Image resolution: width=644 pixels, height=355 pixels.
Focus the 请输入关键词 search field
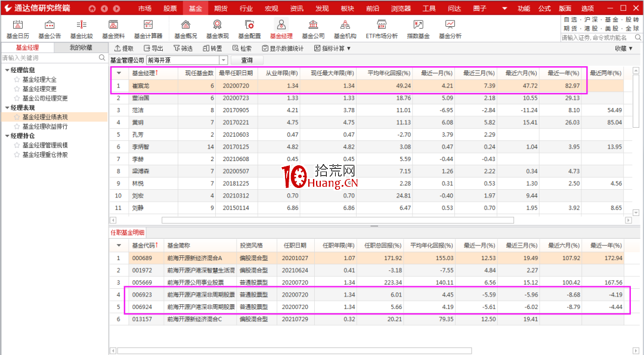coord(49,58)
